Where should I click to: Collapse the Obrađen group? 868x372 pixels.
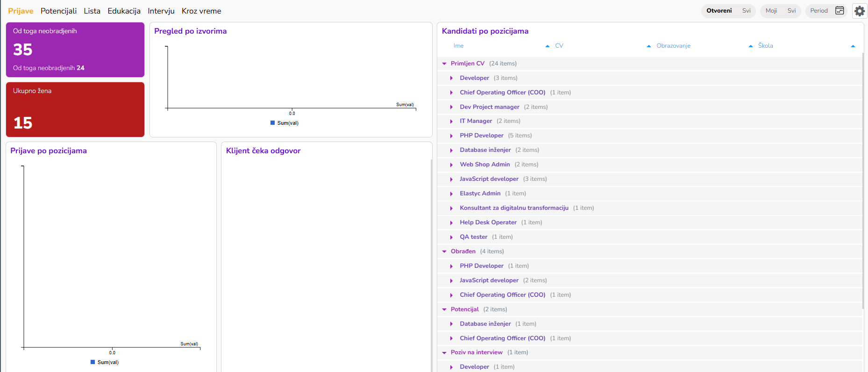click(x=444, y=251)
